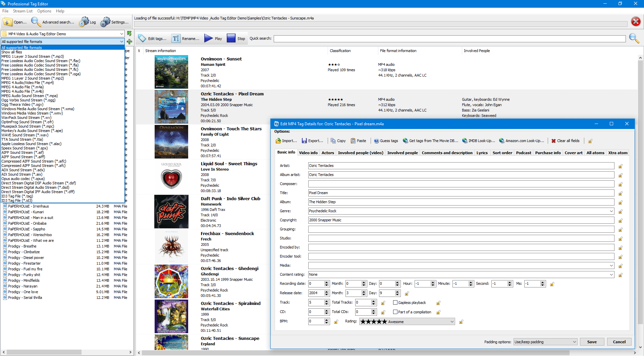Click Clear all fields icon

(x=554, y=141)
